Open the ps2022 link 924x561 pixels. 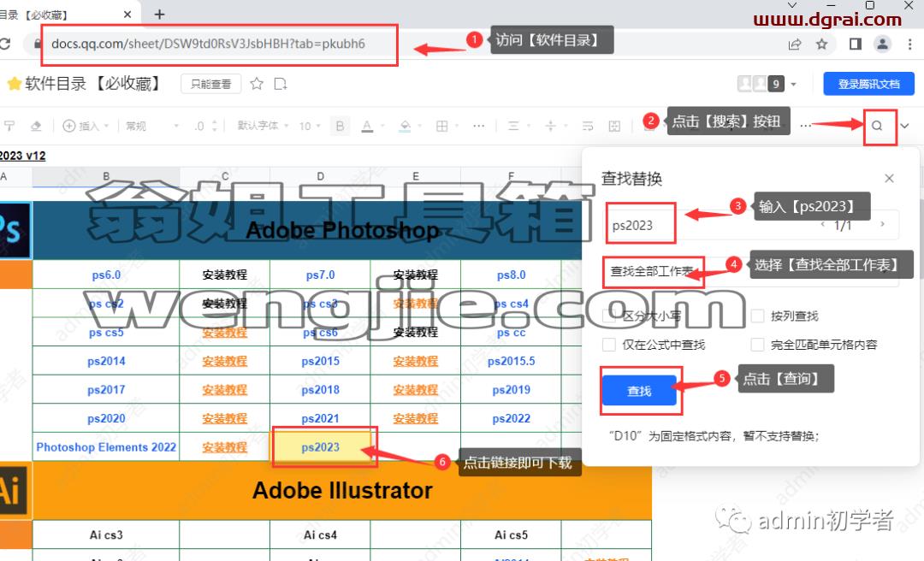pyautogui.click(x=512, y=418)
